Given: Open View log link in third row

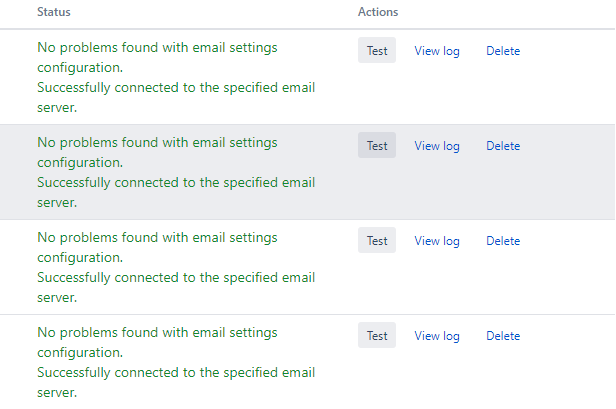Looking at the screenshot, I should click(x=437, y=241).
